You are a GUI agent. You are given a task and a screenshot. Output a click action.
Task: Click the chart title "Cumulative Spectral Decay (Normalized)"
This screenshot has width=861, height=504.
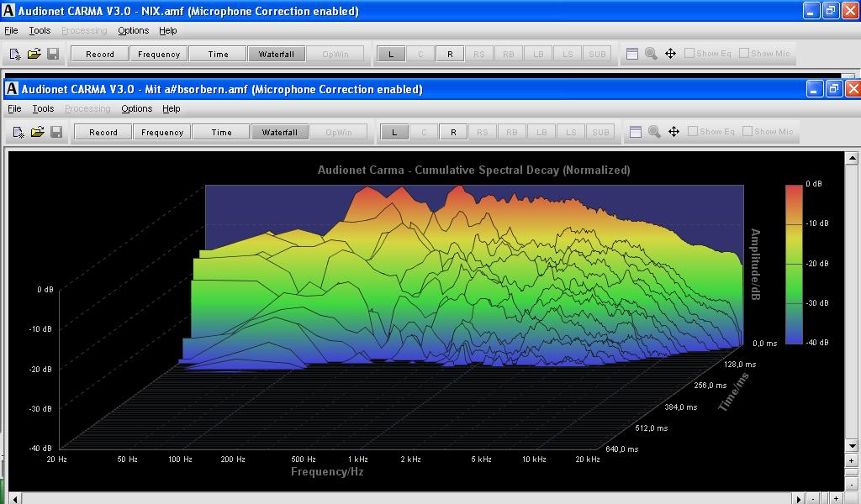tap(522, 170)
